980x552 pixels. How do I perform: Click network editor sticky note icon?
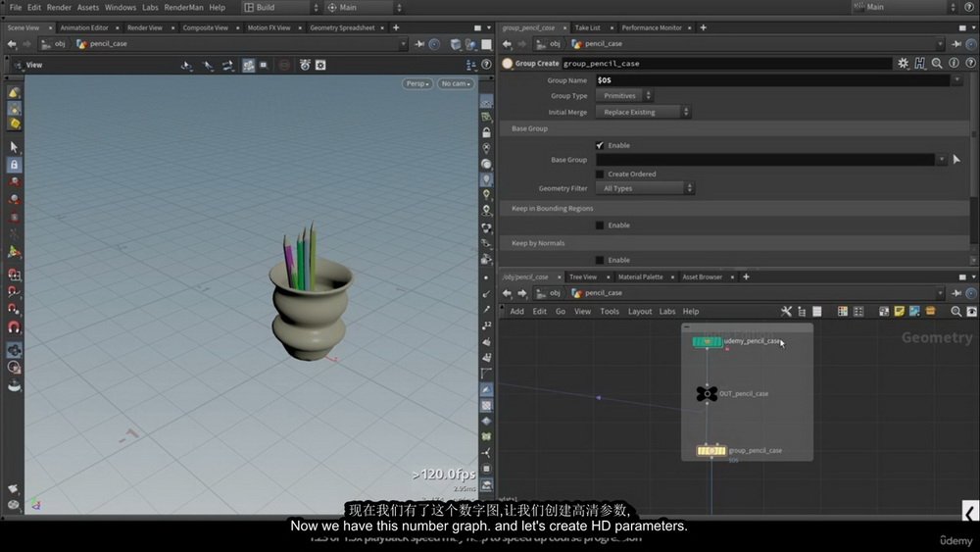(x=900, y=312)
